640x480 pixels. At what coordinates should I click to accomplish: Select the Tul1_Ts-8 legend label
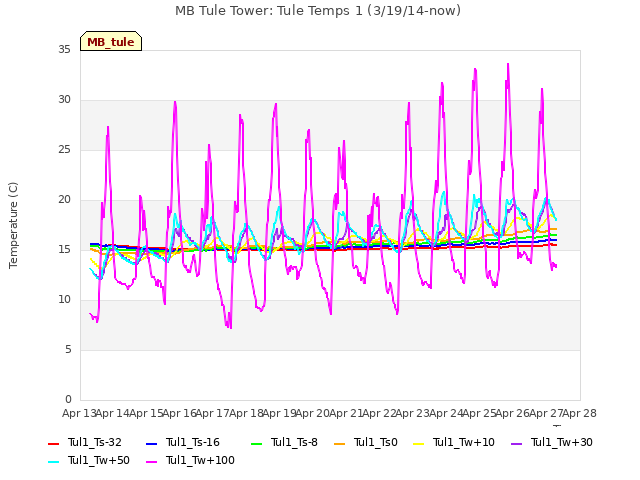click(294, 442)
